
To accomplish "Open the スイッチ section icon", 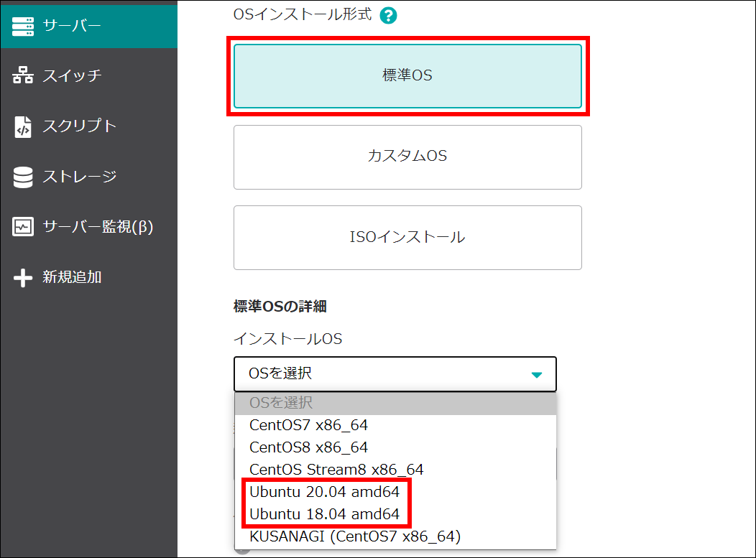I will 22,75.
